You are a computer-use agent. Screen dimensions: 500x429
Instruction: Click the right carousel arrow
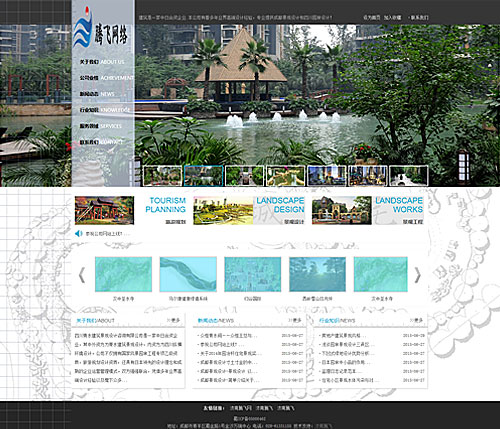coord(417,275)
